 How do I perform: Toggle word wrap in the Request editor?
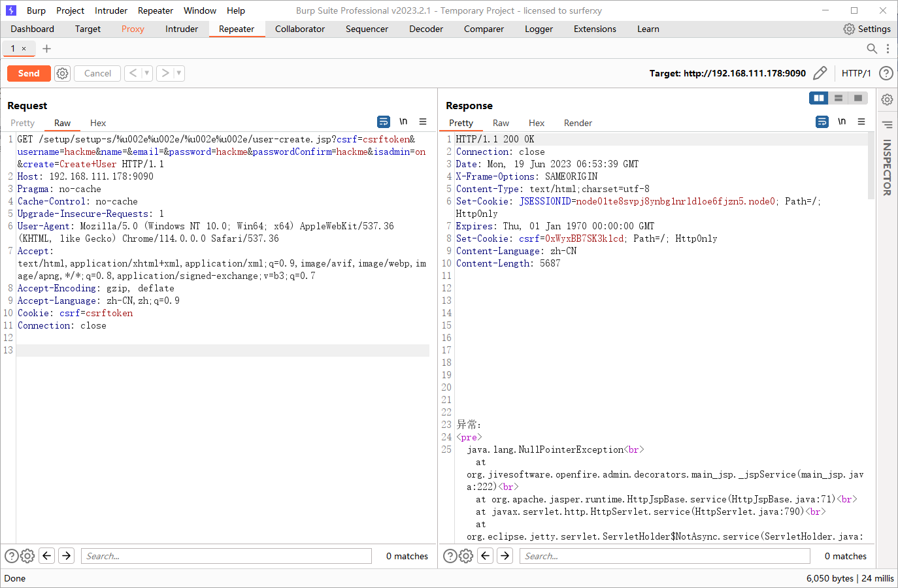tap(384, 122)
